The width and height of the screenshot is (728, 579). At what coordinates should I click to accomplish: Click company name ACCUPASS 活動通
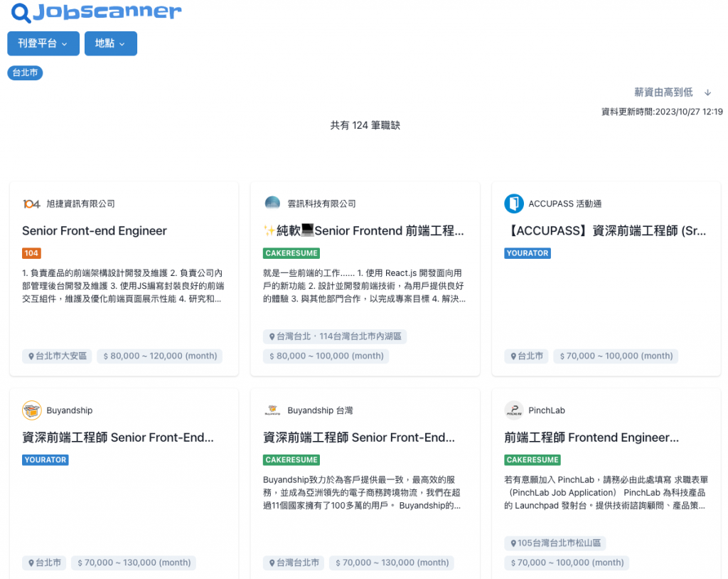[x=565, y=203]
